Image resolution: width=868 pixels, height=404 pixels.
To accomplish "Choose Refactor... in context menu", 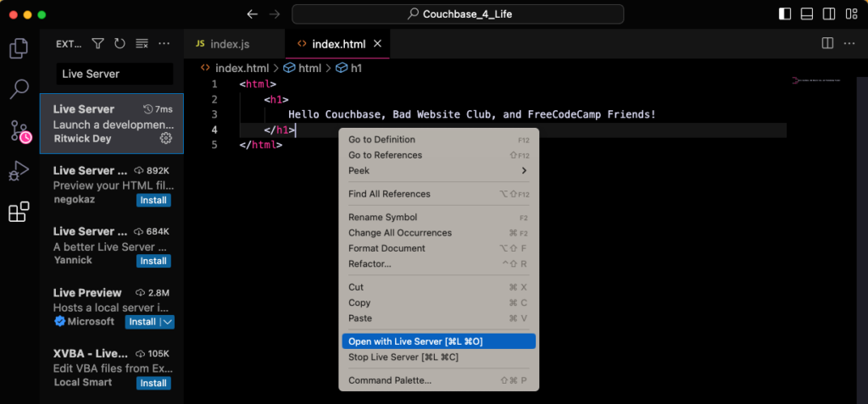I will point(438,263).
